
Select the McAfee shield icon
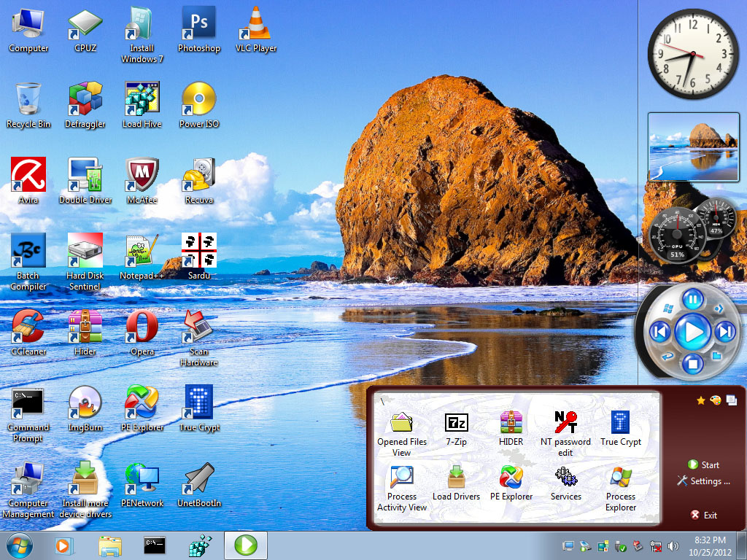(x=142, y=181)
